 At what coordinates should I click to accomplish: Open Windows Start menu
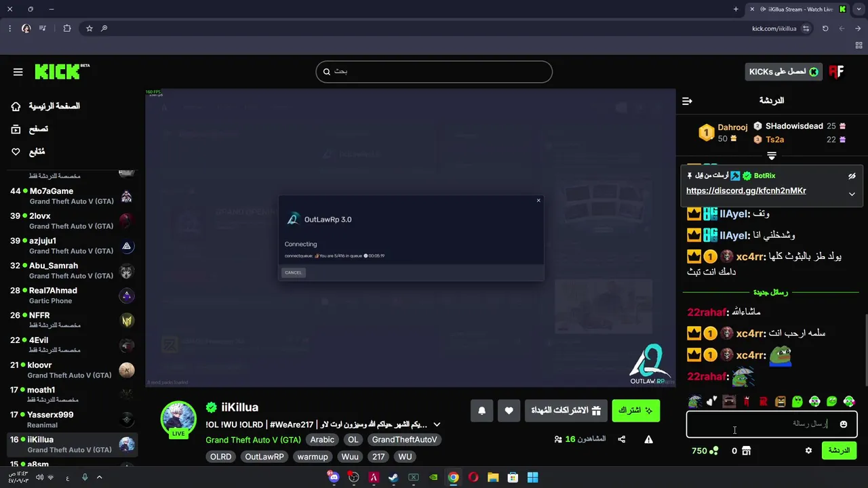click(x=533, y=477)
